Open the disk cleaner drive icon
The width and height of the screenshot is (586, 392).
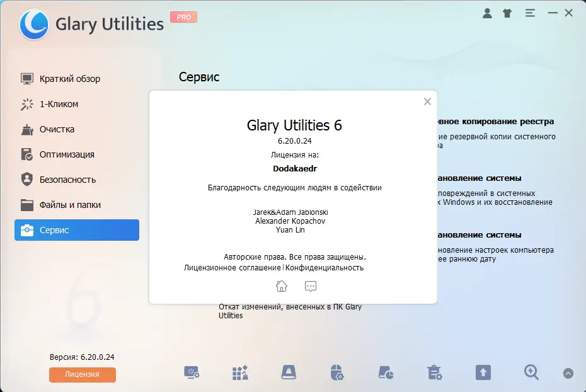tap(289, 372)
